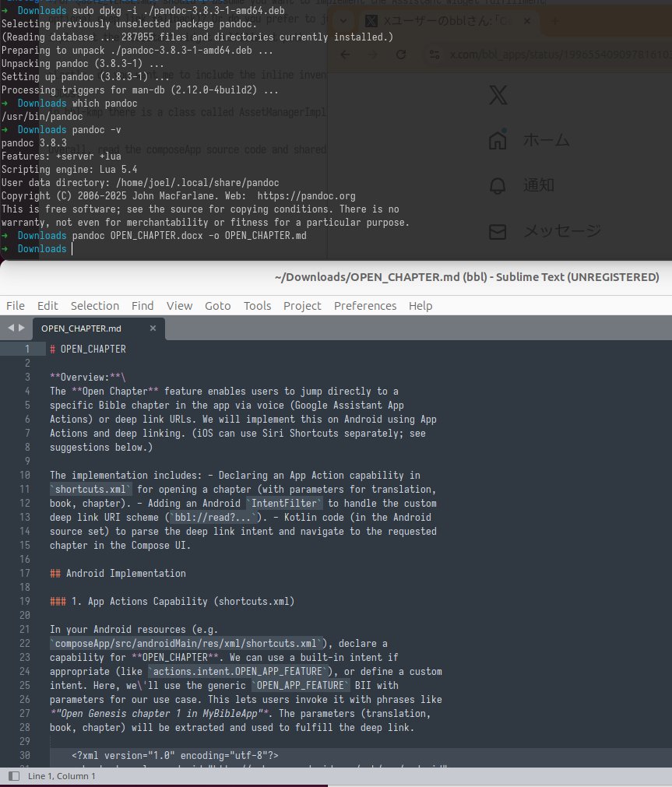Click `actions.intent.OPEN_APP_FEATURE` inline code
The width and height of the screenshot is (672, 787).
coord(237,671)
